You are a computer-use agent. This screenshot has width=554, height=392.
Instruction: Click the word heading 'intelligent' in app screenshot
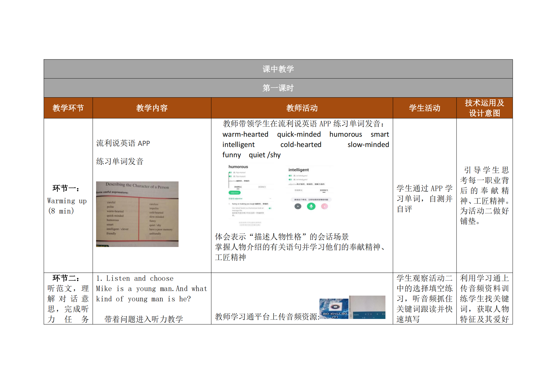[299, 170]
